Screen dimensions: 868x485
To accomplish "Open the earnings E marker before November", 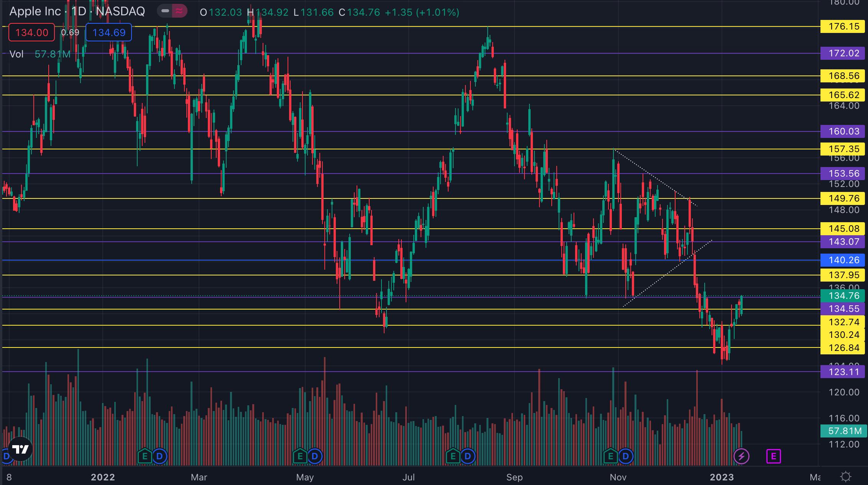I will (611, 456).
